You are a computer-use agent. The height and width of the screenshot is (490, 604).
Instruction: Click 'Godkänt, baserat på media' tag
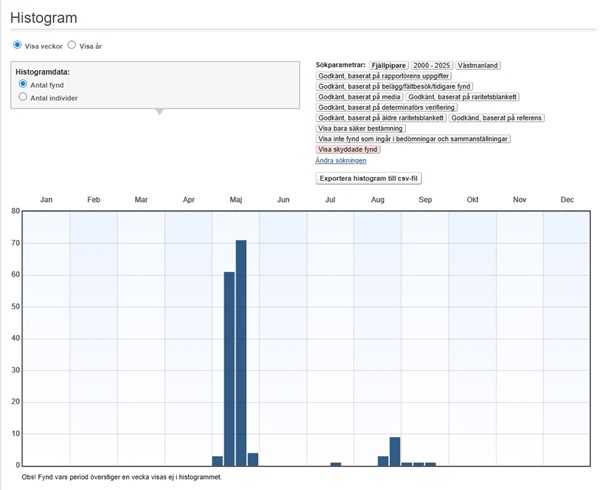pos(358,97)
